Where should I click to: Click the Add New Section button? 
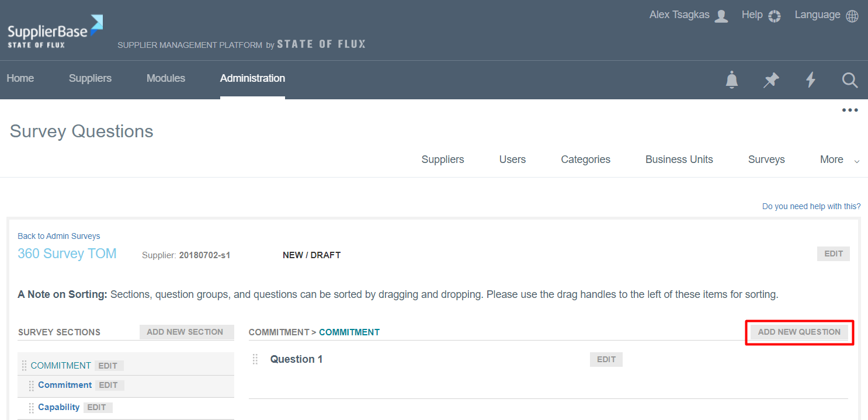185,332
